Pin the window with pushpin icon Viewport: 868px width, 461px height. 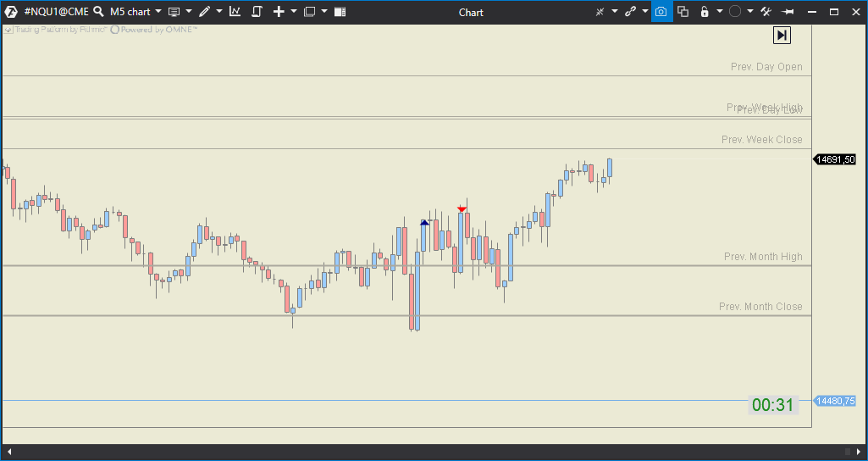point(788,12)
